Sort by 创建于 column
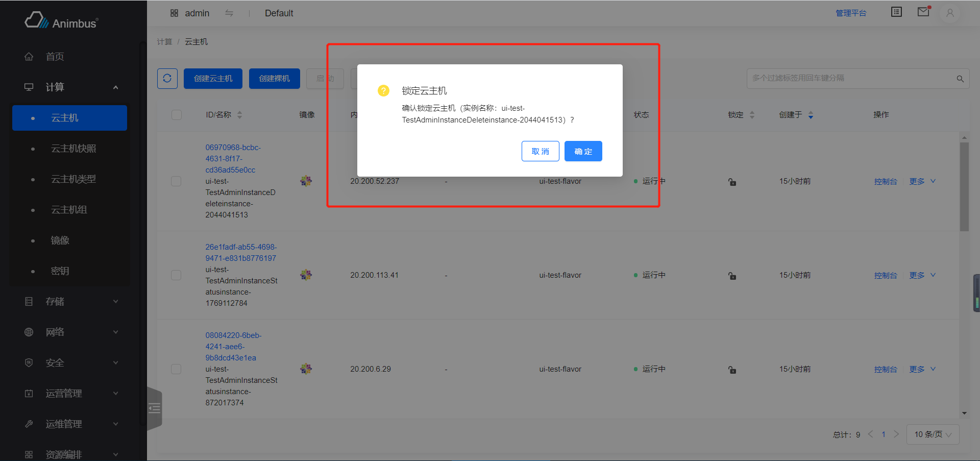 tap(810, 115)
